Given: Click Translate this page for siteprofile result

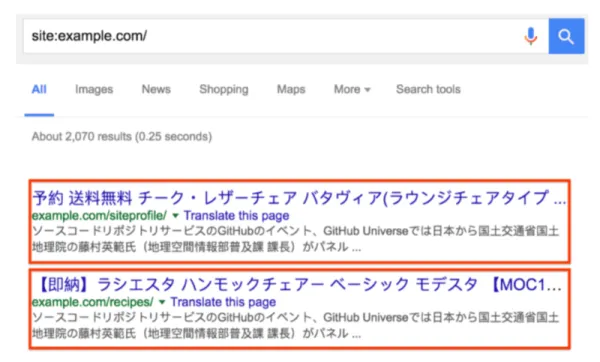Looking at the screenshot, I should point(236,215).
